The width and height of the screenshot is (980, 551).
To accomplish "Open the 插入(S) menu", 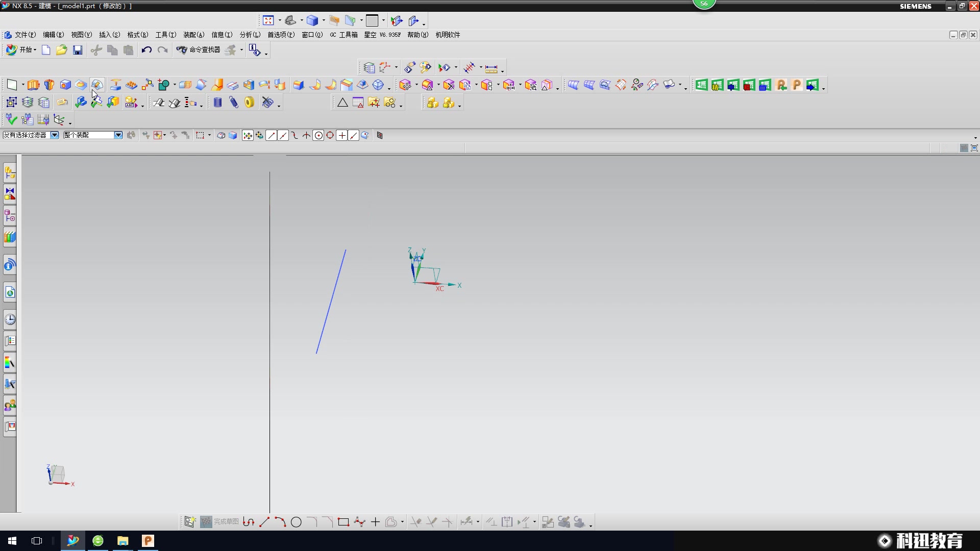I will coord(109,35).
